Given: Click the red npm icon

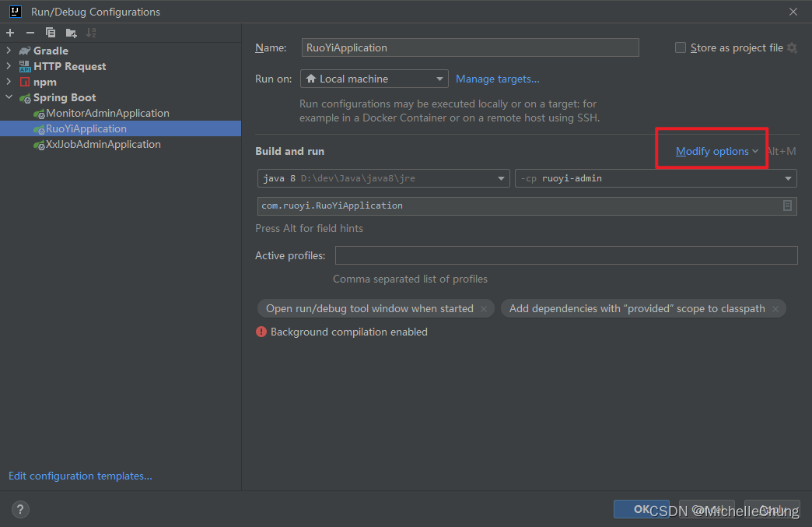Looking at the screenshot, I should [24, 82].
